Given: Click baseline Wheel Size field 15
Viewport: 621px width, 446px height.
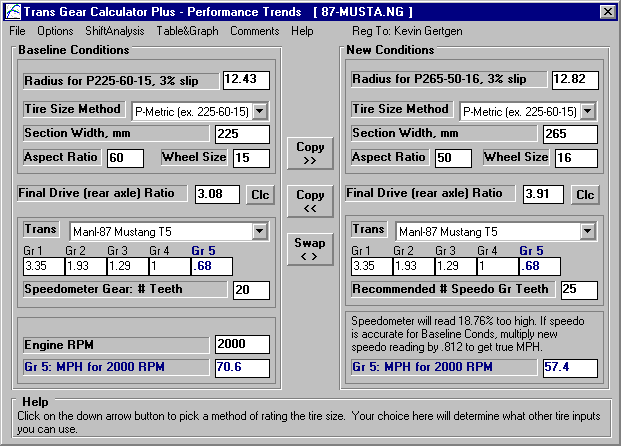Looking at the screenshot, I should 251,158.
